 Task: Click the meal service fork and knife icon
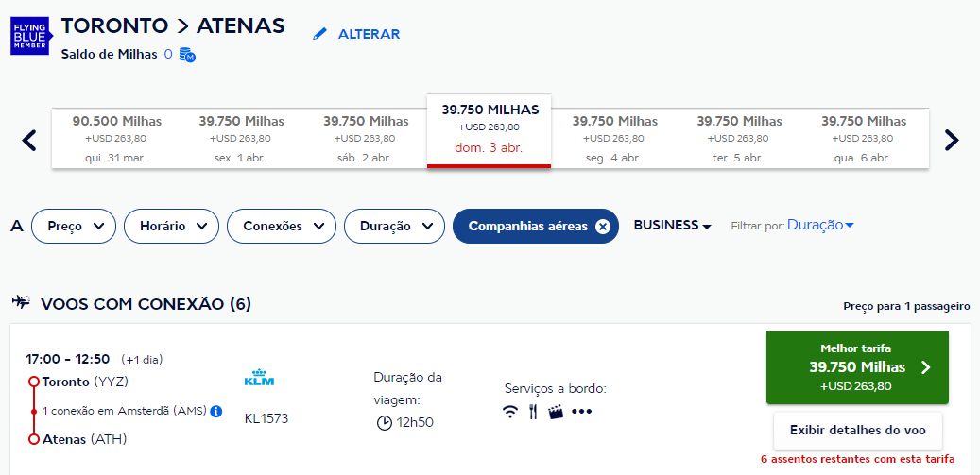[x=533, y=412]
